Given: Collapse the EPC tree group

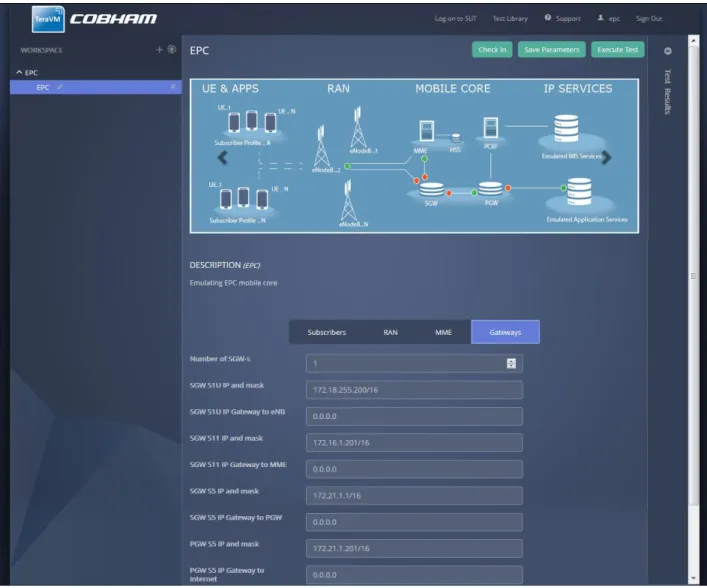Looking at the screenshot, I should coord(19,72).
